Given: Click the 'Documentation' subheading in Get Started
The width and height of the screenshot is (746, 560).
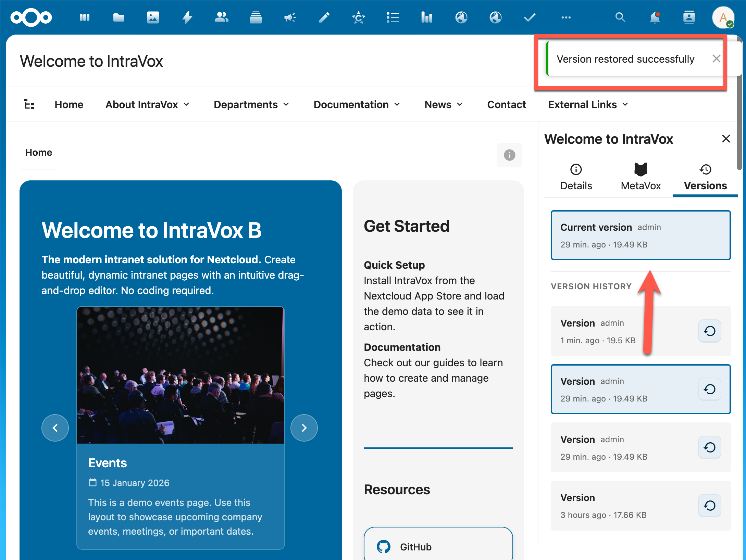Looking at the screenshot, I should coord(402,347).
